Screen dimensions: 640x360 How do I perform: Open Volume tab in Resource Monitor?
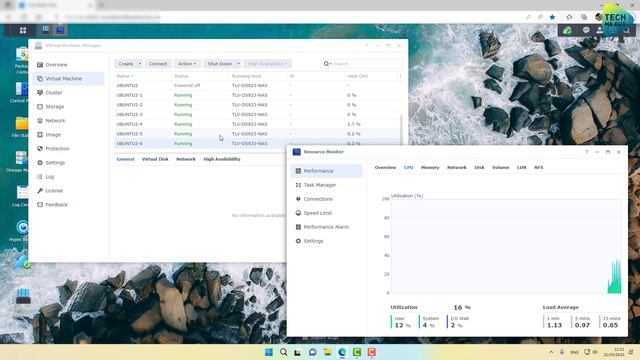point(500,167)
